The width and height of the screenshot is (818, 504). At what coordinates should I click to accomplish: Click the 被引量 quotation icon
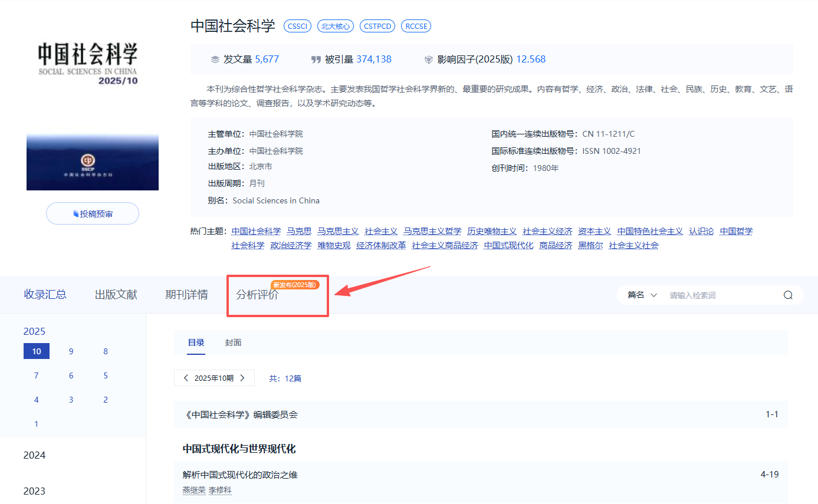317,59
